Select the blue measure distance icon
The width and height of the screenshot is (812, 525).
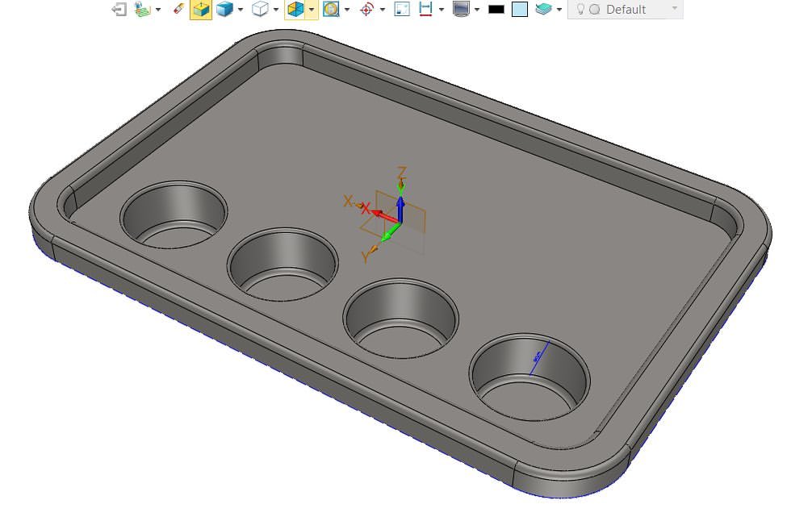[x=425, y=9]
